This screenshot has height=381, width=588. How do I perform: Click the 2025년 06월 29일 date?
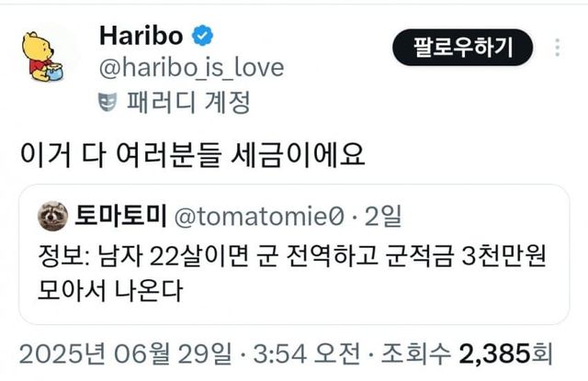125,353
